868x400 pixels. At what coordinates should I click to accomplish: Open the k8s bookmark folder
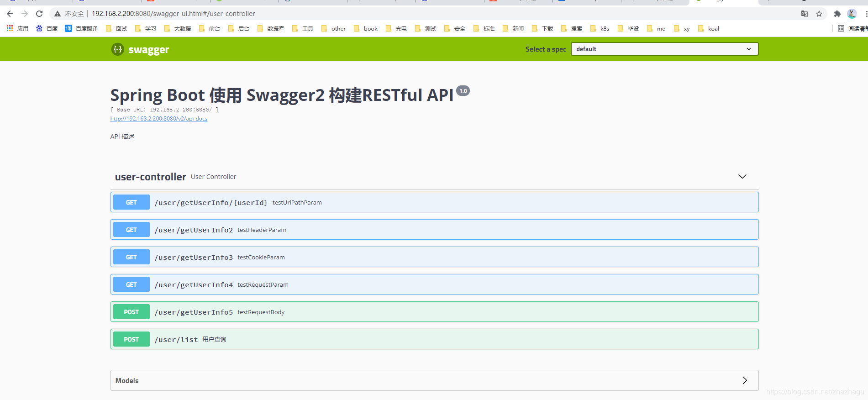click(600, 28)
